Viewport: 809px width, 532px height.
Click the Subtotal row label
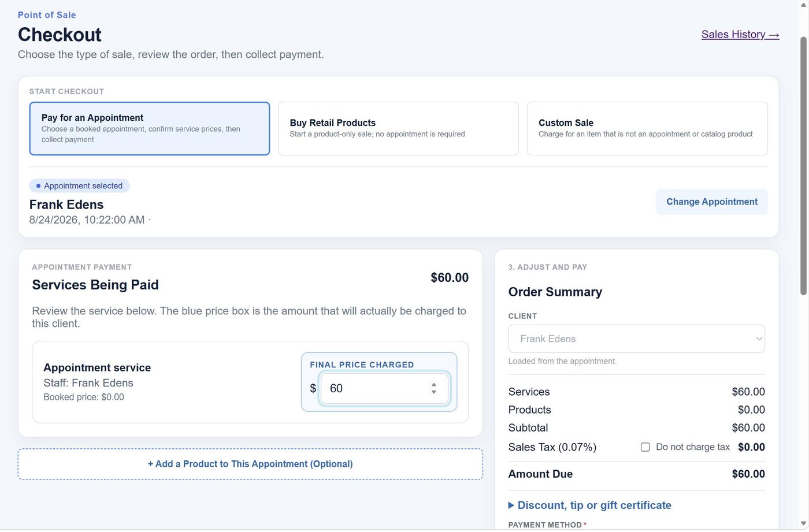click(528, 428)
